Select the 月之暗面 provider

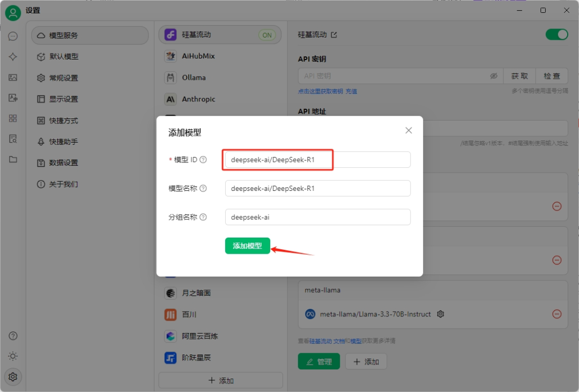coord(220,293)
